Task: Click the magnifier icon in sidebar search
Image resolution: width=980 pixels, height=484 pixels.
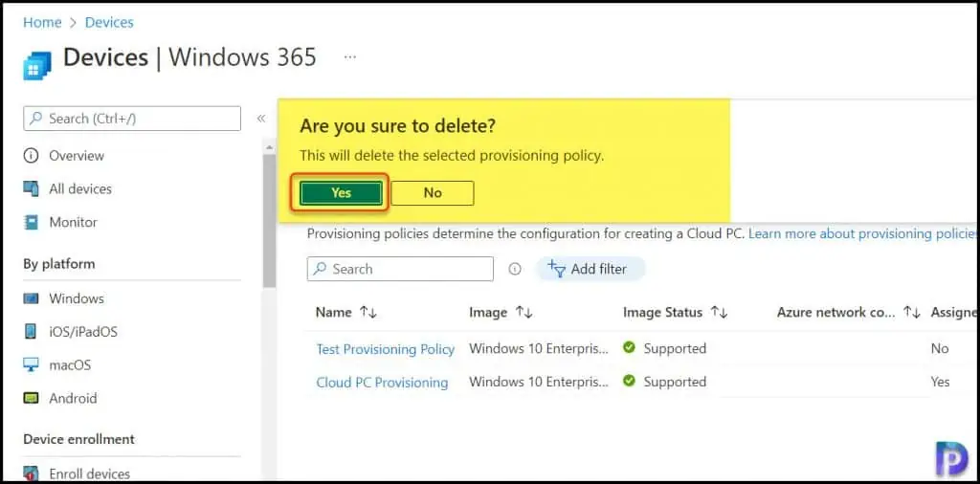Action: coord(37,119)
